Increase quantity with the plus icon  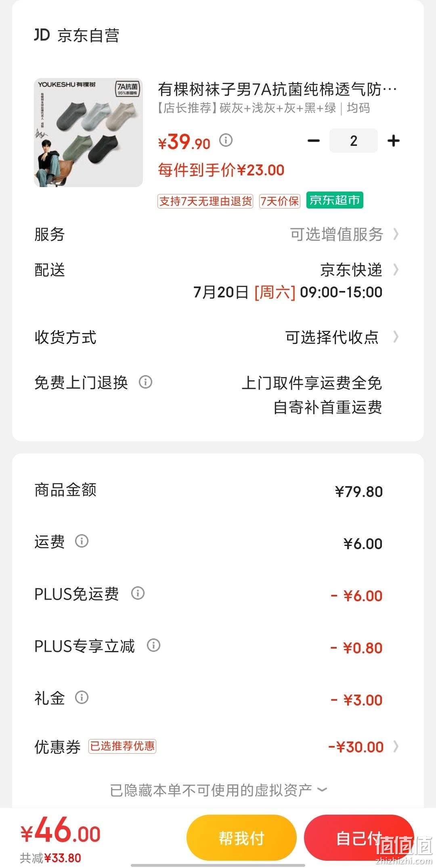pyautogui.click(x=393, y=141)
